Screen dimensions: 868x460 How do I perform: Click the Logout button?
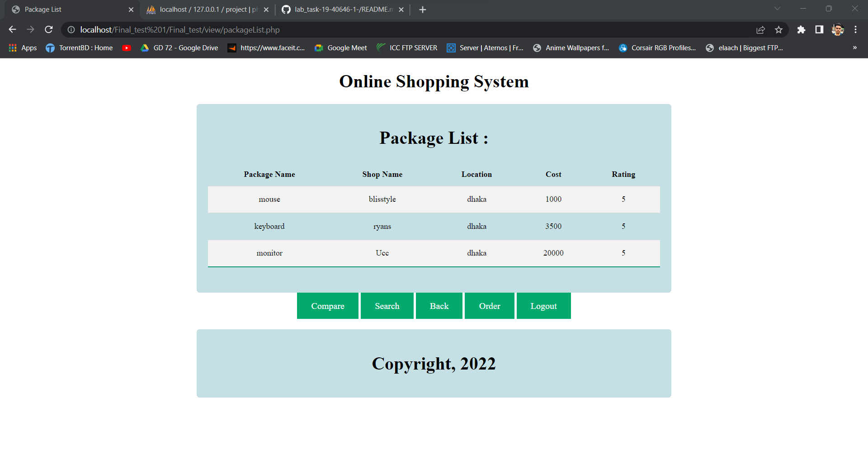[x=543, y=306]
